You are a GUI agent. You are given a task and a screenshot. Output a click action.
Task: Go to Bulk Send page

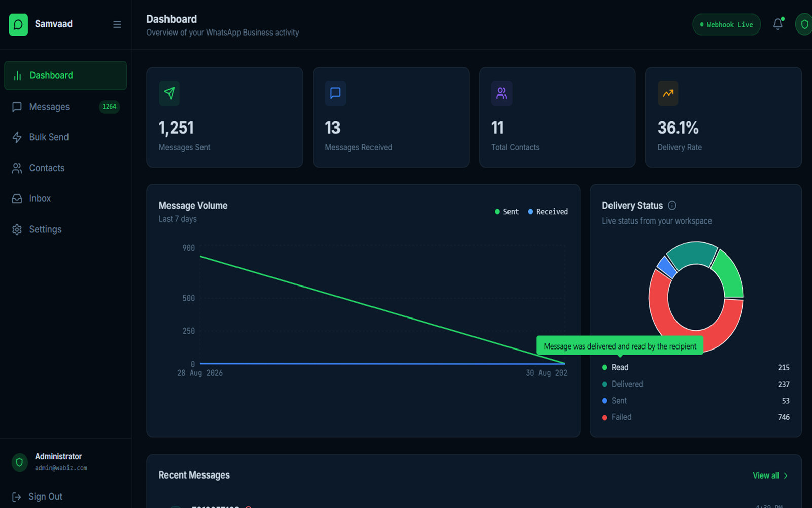point(65,137)
